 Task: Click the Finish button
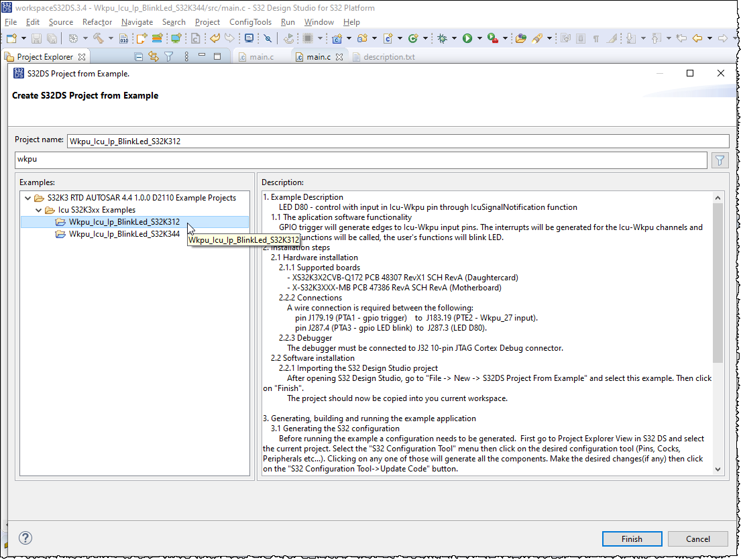point(631,539)
